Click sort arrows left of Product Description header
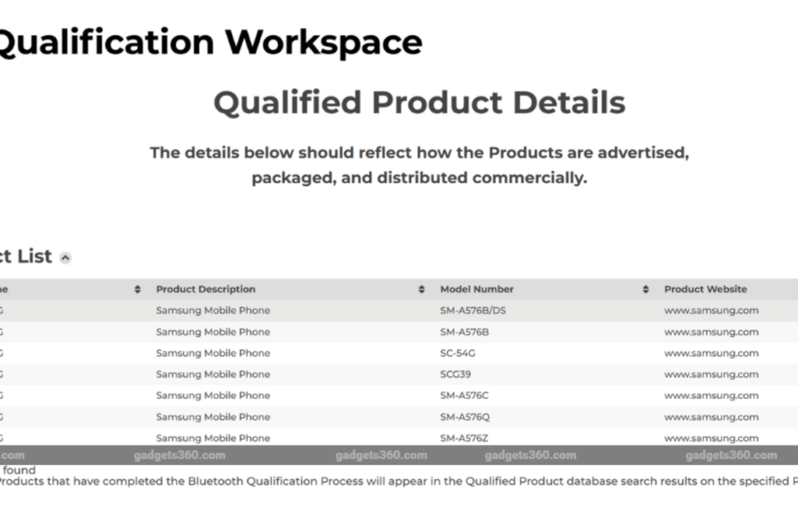Image resolution: width=798 pixels, height=532 pixels. point(138,289)
